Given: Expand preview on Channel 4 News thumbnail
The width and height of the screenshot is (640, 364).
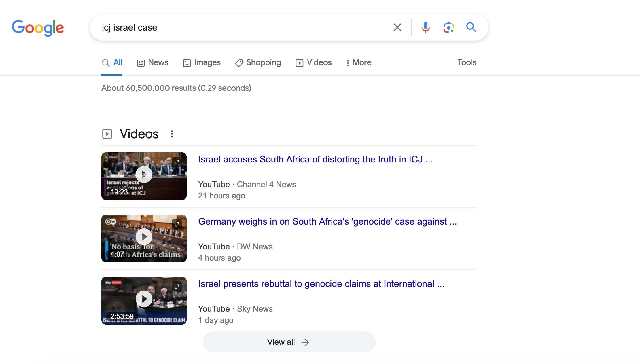Looking at the screenshot, I should pyautogui.click(x=177, y=162).
